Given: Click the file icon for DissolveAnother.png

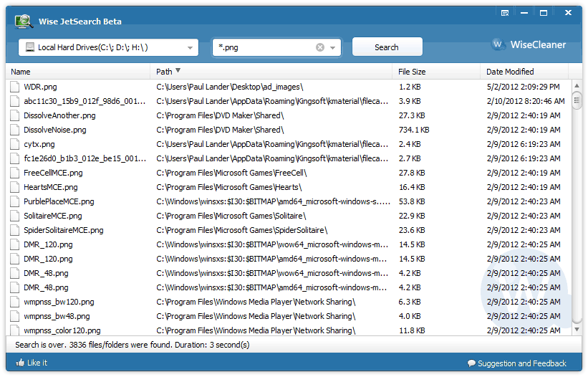Looking at the screenshot, I should (14, 115).
